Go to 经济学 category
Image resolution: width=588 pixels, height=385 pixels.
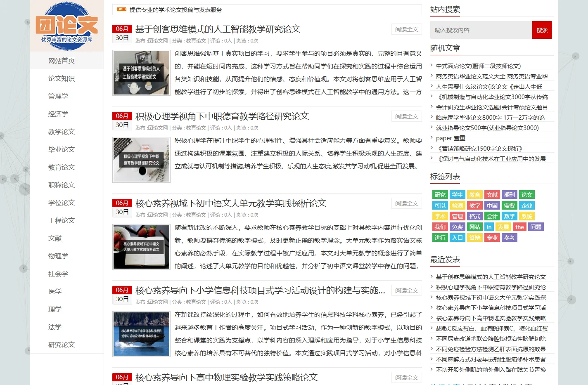tap(58, 114)
